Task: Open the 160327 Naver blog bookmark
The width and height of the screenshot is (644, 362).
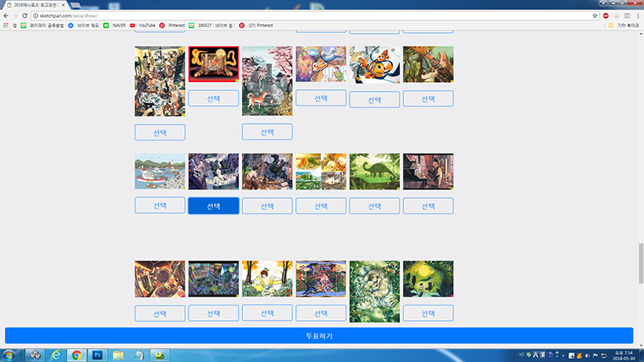Action: point(212,26)
